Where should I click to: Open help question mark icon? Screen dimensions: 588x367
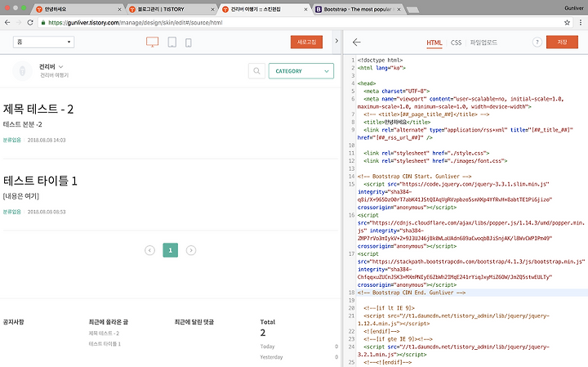[x=537, y=42]
